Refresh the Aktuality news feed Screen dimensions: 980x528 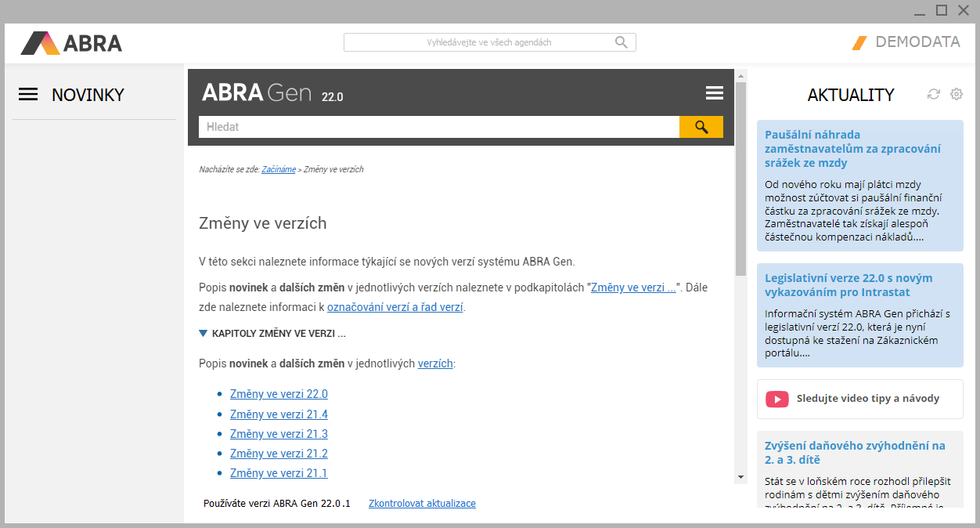point(933,94)
